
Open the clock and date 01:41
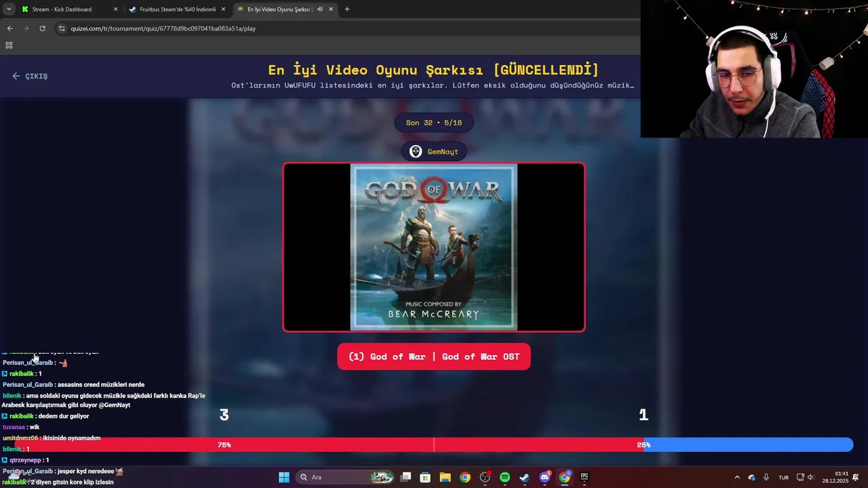[x=835, y=477]
